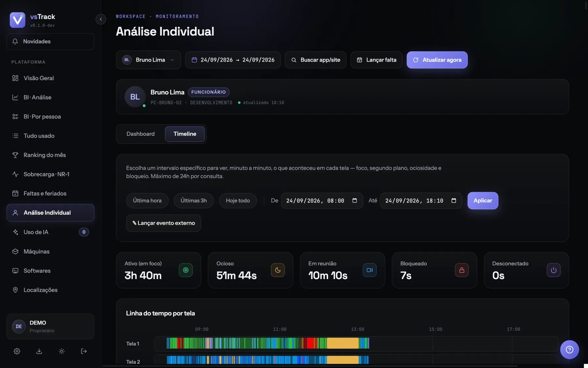Select the Timeline tab

pos(185,134)
